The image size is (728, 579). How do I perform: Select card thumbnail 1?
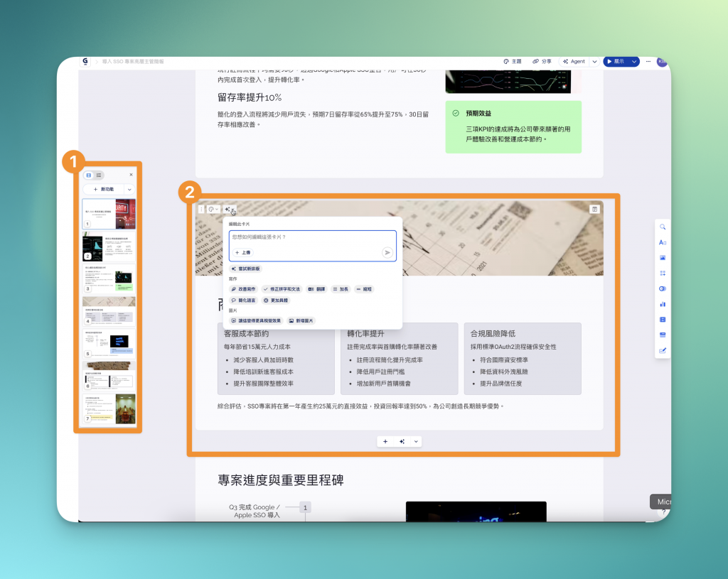click(x=109, y=214)
